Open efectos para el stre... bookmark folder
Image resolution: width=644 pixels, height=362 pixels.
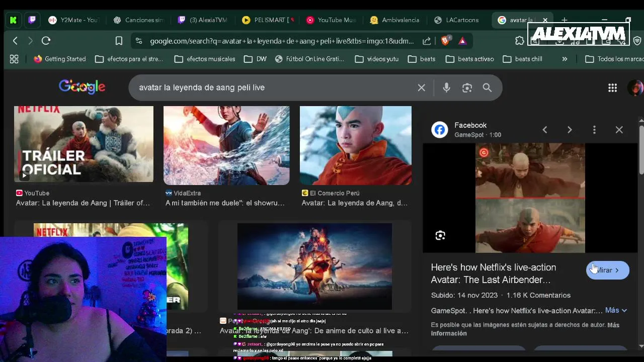129,59
